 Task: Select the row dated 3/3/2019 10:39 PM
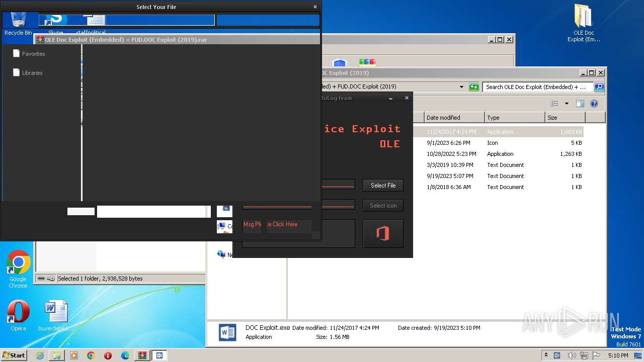pyautogui.click(x=498, y=165)
